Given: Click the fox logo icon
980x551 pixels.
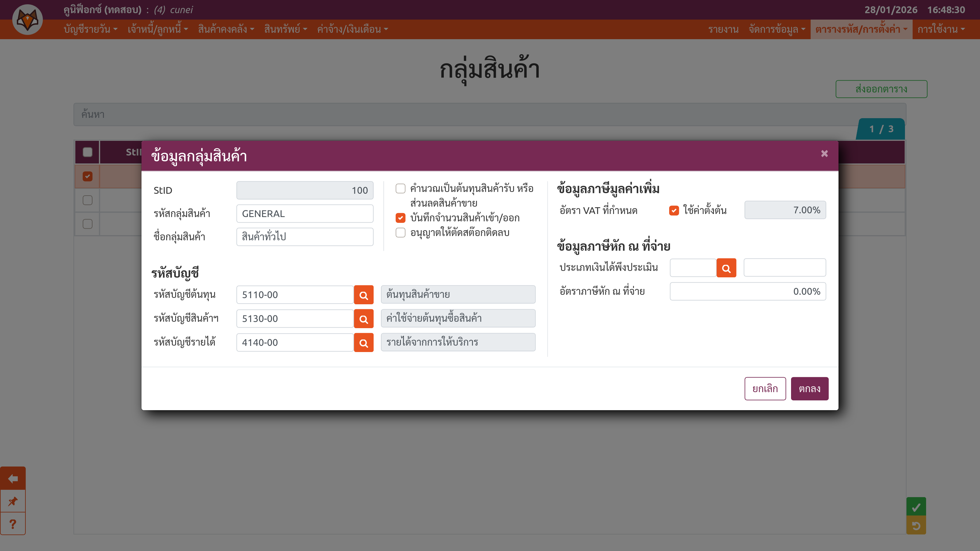Looking at the screenshot, I should pos(27,20).
